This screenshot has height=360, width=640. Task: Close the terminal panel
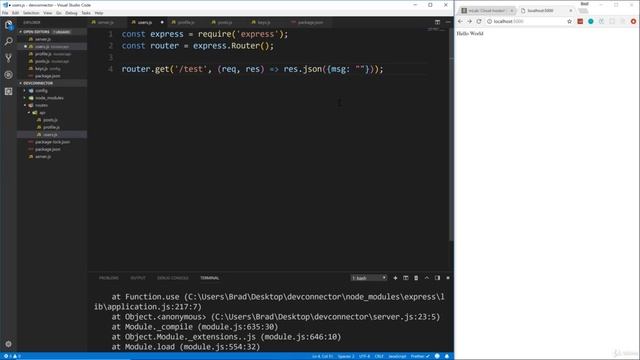tap(448, 278)
